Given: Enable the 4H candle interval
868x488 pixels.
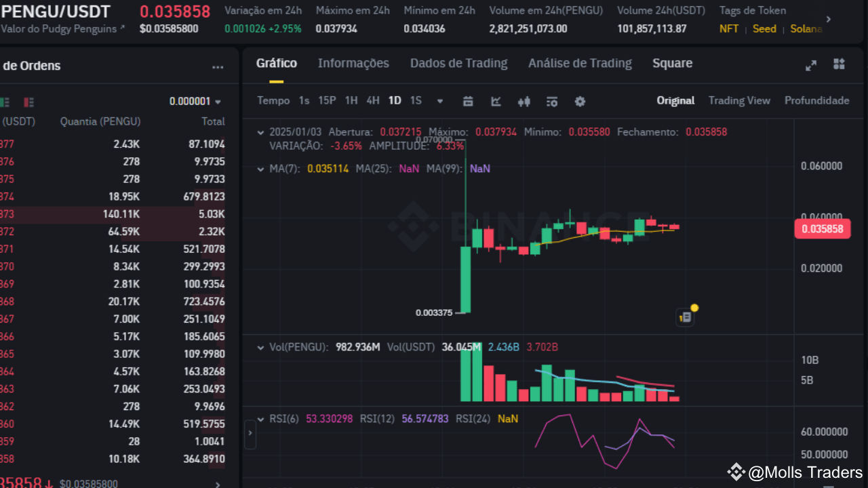Looking at the screenshot, I should tap(373, 100).
